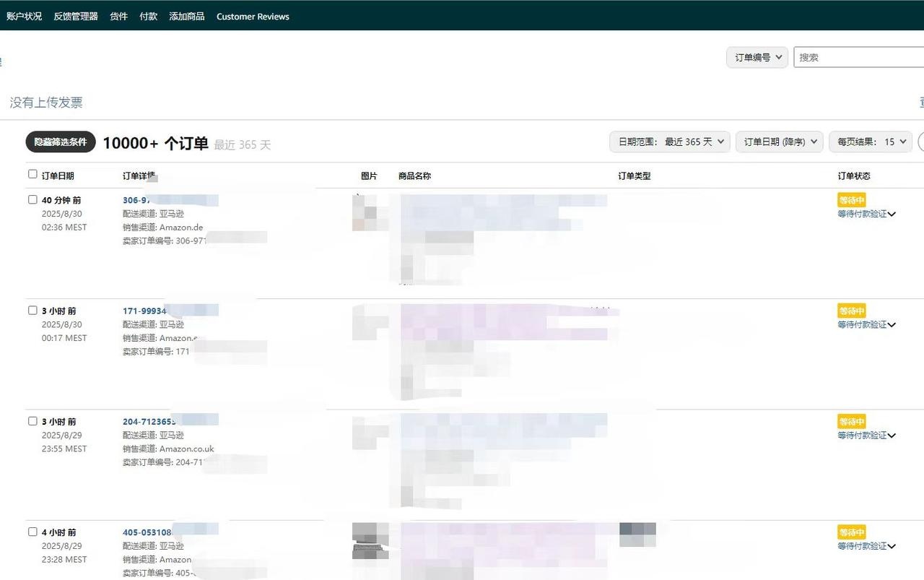Tick the checkbox for the 00:17 MEST order
This screenshot has height=580, width=924.
(x=32, y=310)
